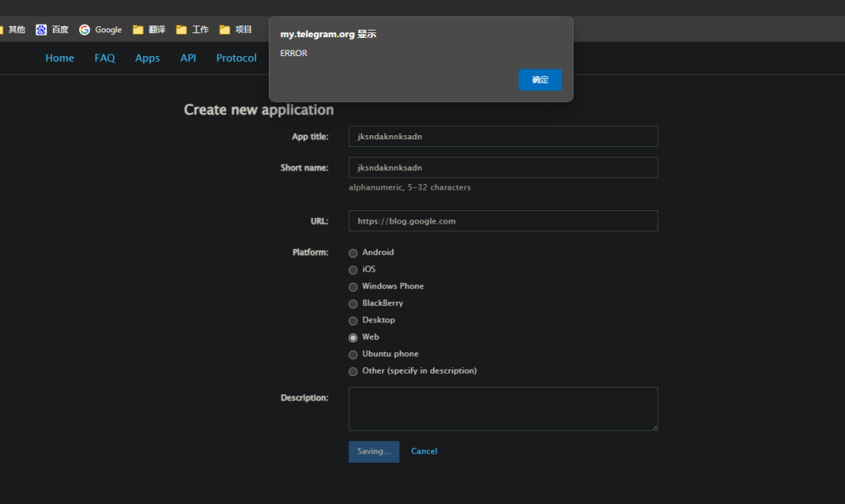Open the 百度 bookmark
This screenshot has width=845, height=504.
point(52,30)
